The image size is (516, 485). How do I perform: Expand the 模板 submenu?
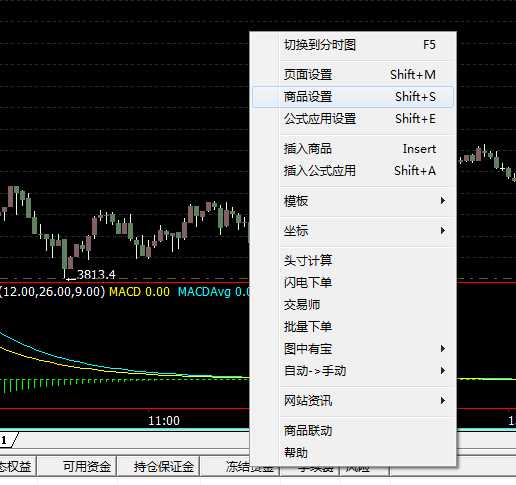pos(353,201)
